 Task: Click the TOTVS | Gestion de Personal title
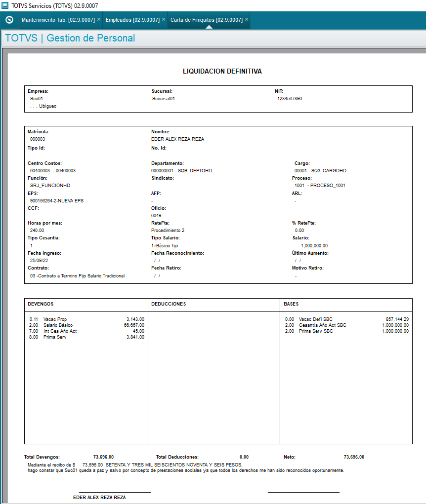pyautogui.click(x=70, y=38)
